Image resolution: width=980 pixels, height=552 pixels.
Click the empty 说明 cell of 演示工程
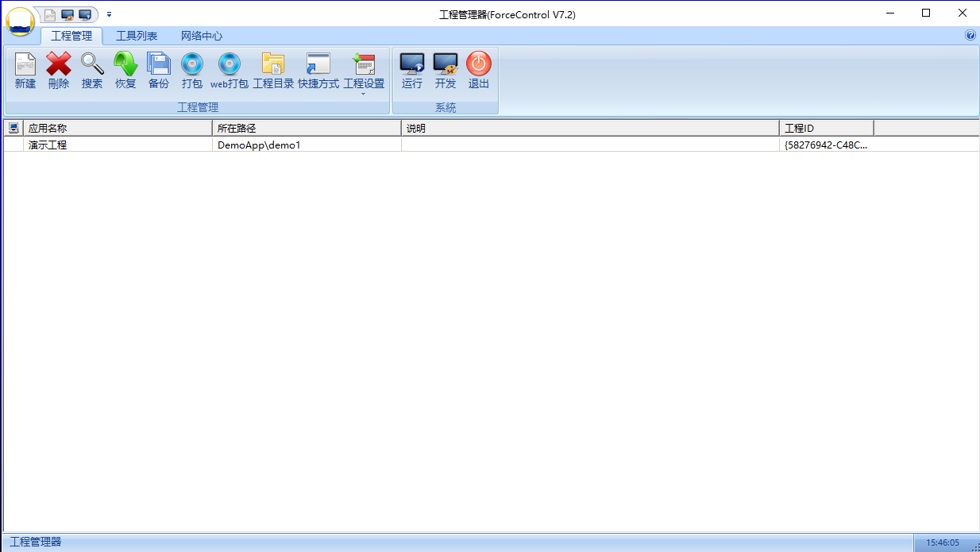[x=591, y=145]
